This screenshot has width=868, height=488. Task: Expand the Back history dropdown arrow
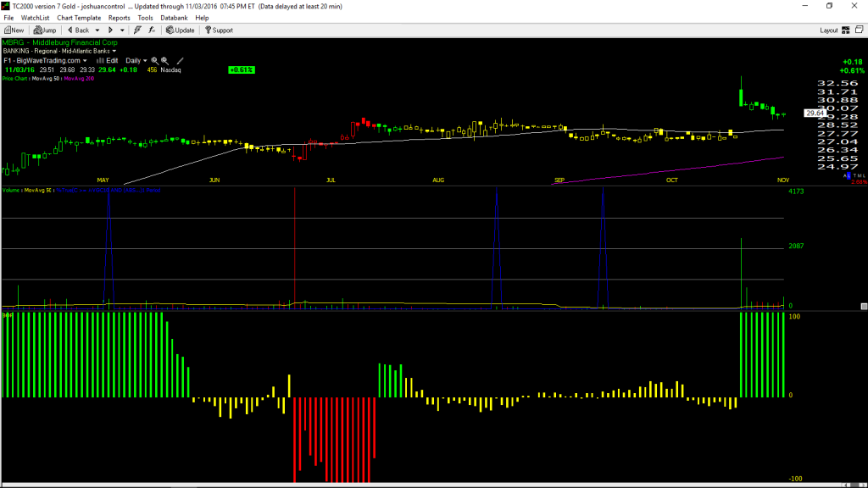97,30
